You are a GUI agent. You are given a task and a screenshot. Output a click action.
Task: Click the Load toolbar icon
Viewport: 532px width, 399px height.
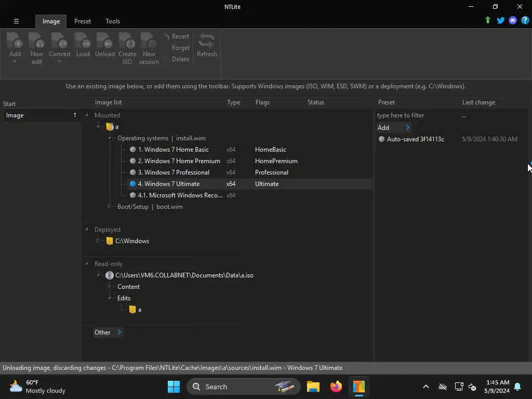click(x=83, y=45)
